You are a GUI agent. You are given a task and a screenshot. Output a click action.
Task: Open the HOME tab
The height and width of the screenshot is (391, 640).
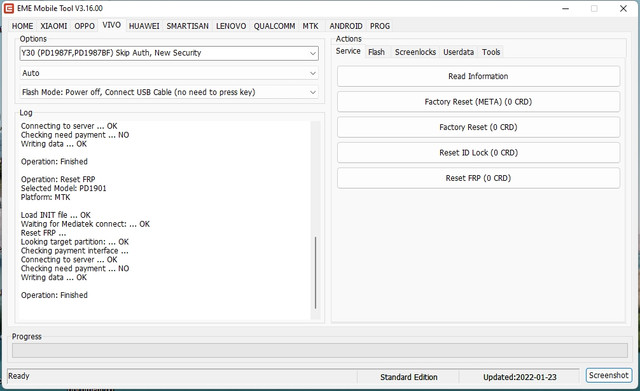pos(22,26)
